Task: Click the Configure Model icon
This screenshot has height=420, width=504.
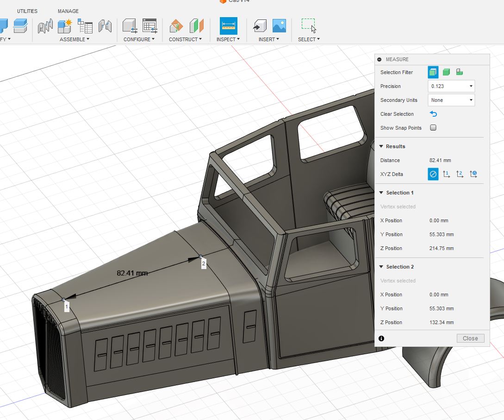Action: click(x=130, y=26)
